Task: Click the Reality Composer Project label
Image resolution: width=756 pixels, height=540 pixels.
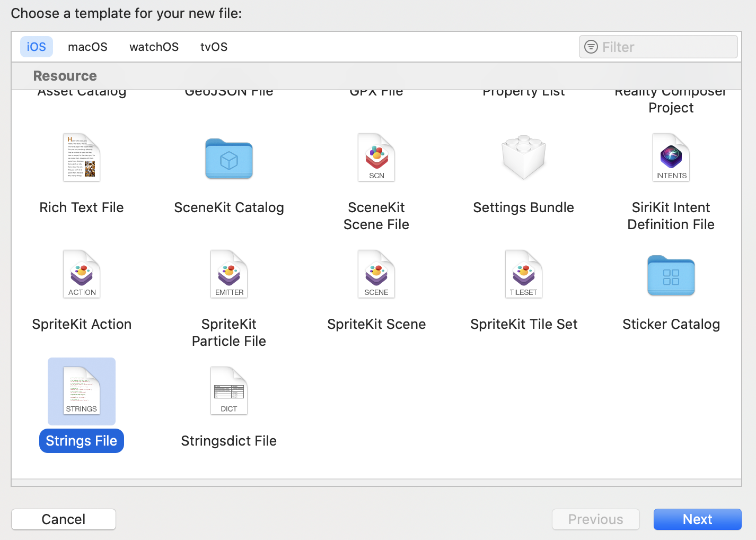Action: click(671, 100)
